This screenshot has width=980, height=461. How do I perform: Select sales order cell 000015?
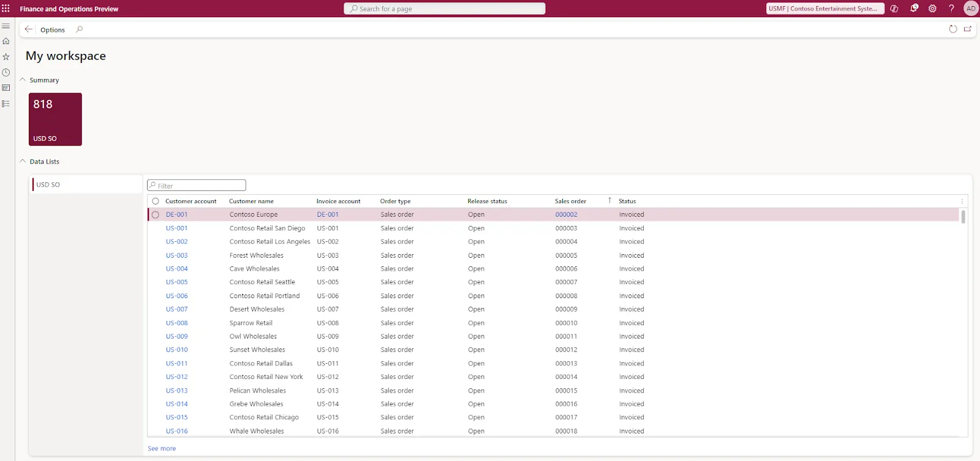(x=567, y=391)
